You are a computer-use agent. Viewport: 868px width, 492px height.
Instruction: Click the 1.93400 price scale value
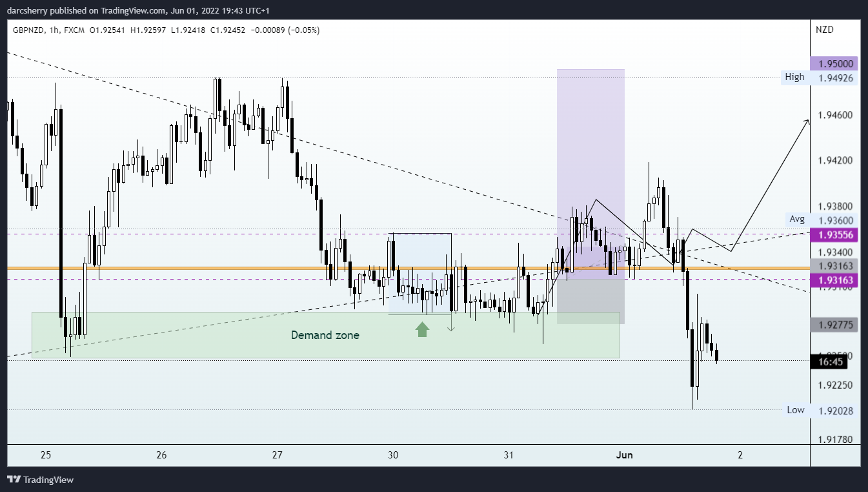(x=836, y=252)
